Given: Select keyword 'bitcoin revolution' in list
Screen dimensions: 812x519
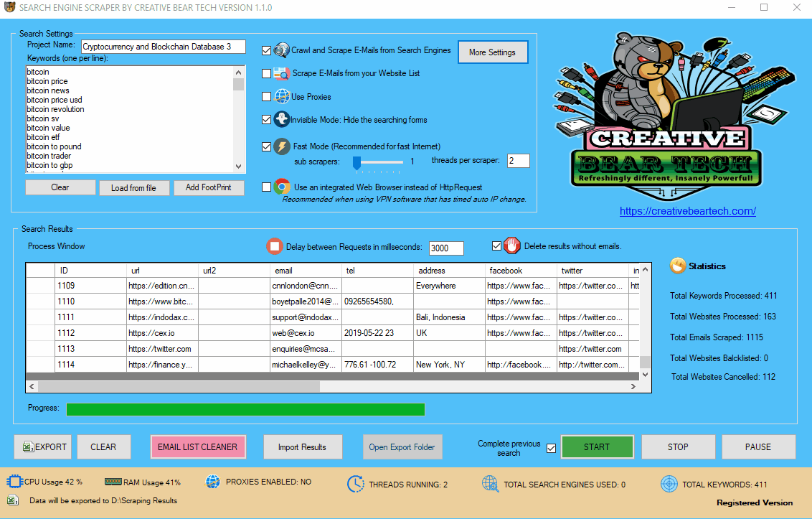Looking at the screenshot, I should (x=55, y=109).
